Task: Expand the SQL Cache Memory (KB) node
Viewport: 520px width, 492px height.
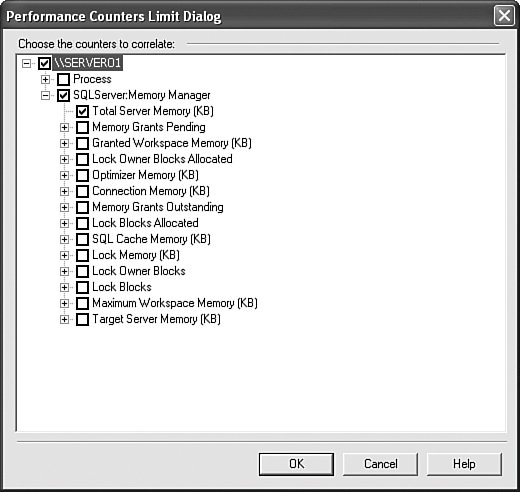Action: click(64, 239)
